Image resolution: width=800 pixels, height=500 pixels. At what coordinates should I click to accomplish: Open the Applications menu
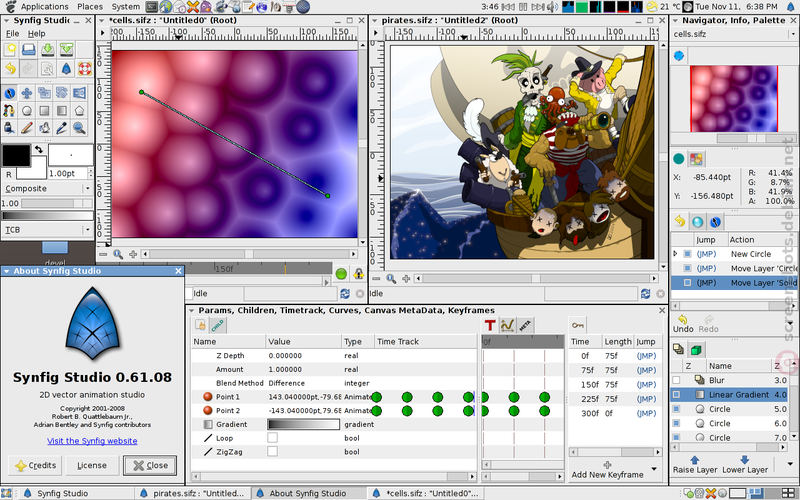point(44,7)
